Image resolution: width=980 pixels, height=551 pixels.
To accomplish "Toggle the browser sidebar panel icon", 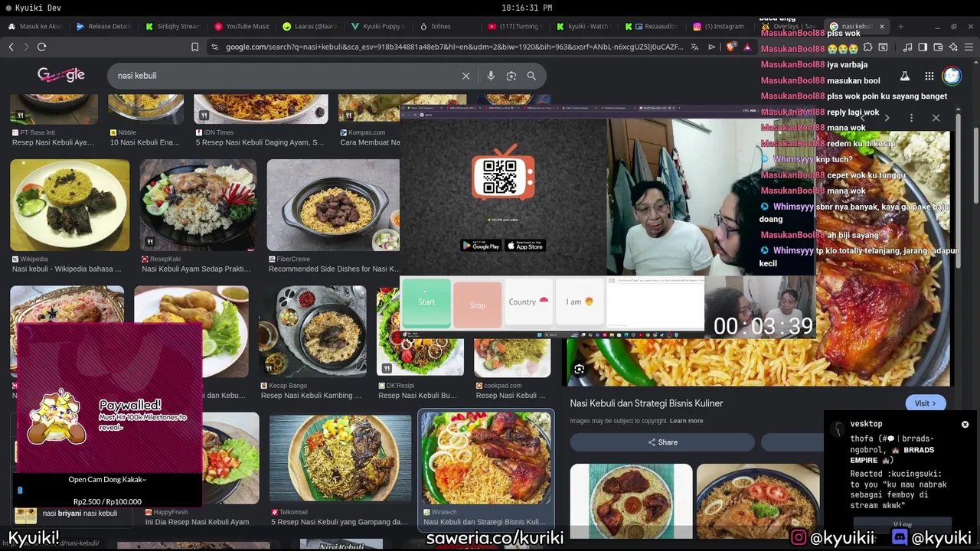I will point(923,47).
